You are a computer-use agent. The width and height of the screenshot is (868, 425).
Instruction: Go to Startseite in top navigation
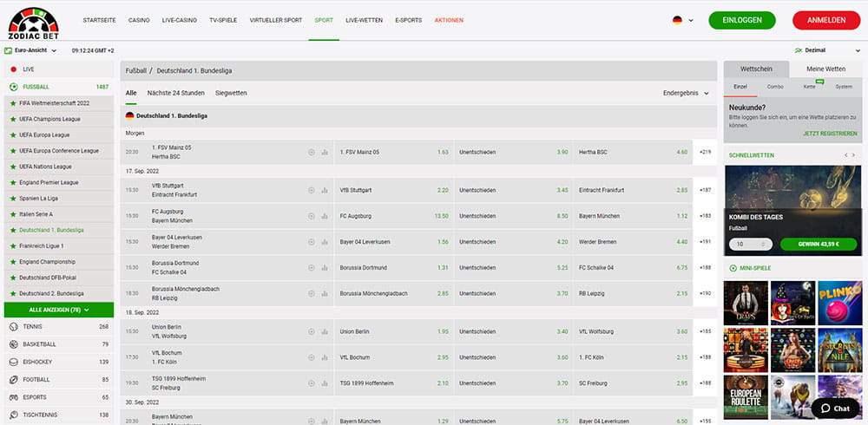click(100, 21)
